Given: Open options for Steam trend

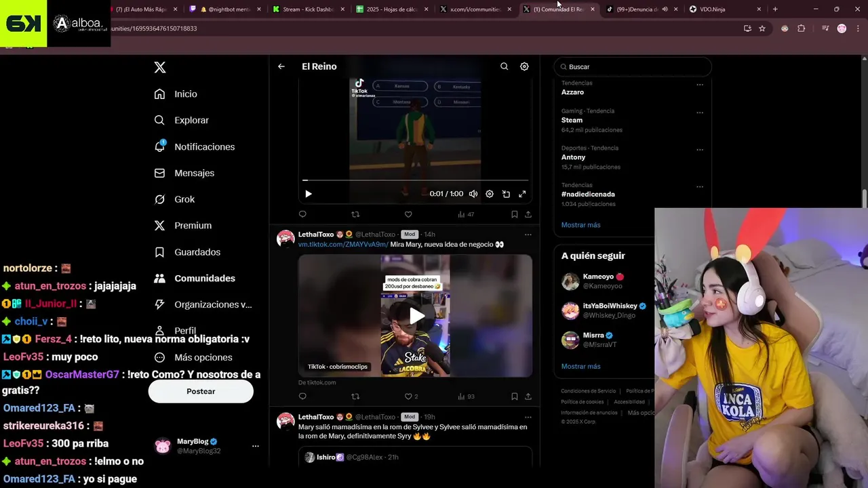Looking at the screenshot, I should [700, 113].
